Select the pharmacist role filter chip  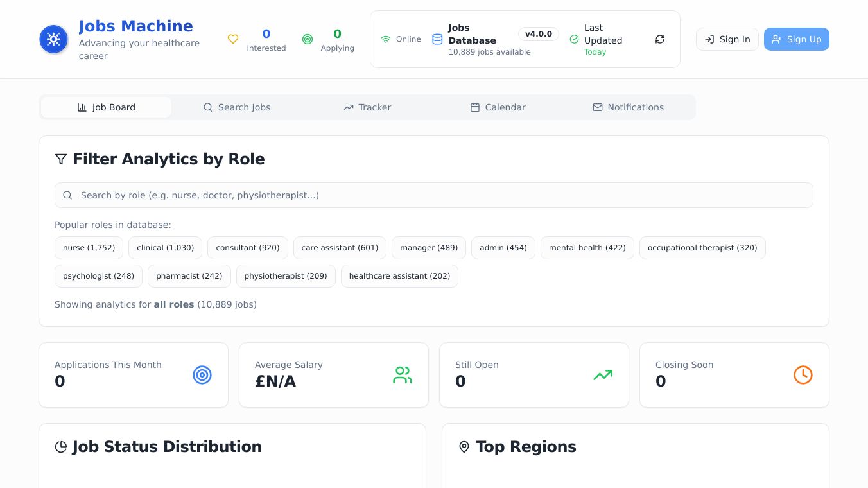point(189,276)
